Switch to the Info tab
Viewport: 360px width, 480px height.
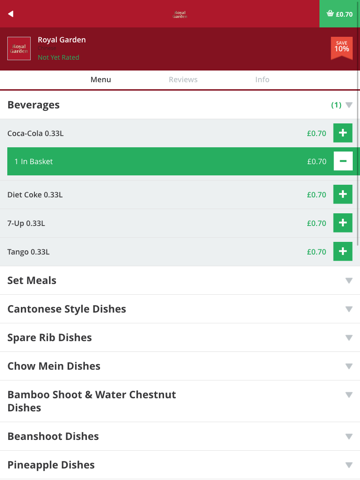(x=262, y=80)
